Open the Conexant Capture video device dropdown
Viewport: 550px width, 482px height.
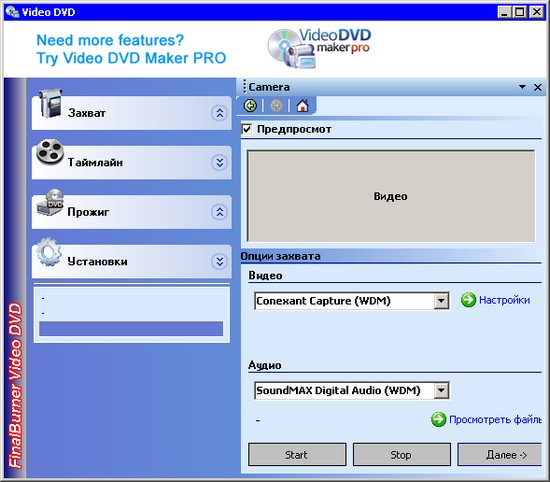tap(441, 301)
